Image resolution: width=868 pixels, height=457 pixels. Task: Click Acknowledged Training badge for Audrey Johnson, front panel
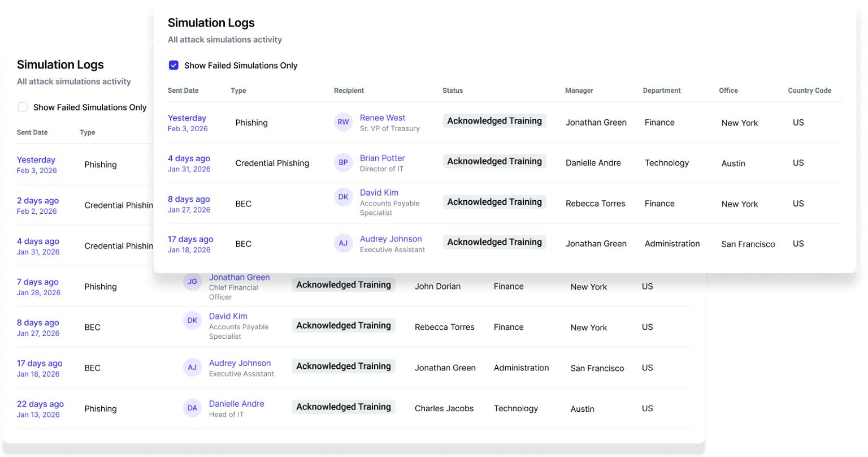click(494, 242)
